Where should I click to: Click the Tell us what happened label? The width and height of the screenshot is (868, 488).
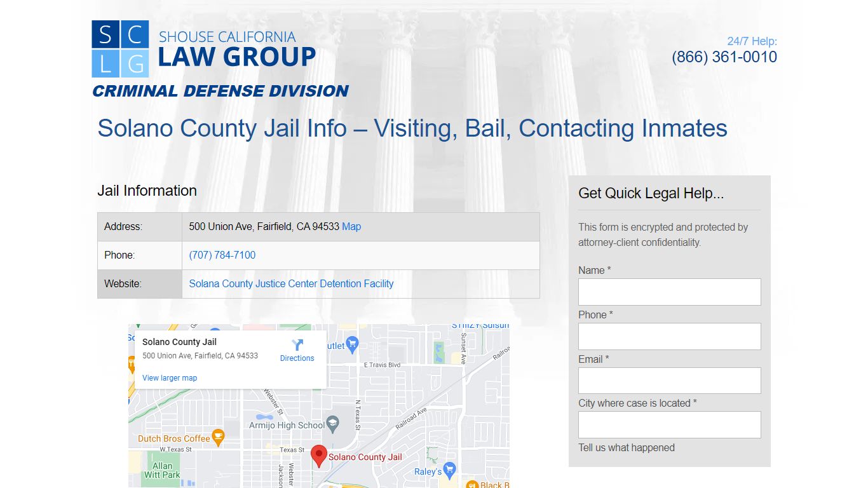click(x=627, y=447)
